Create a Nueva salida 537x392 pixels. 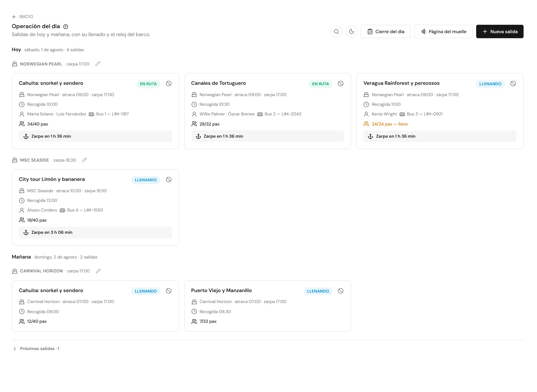point(500,31)
